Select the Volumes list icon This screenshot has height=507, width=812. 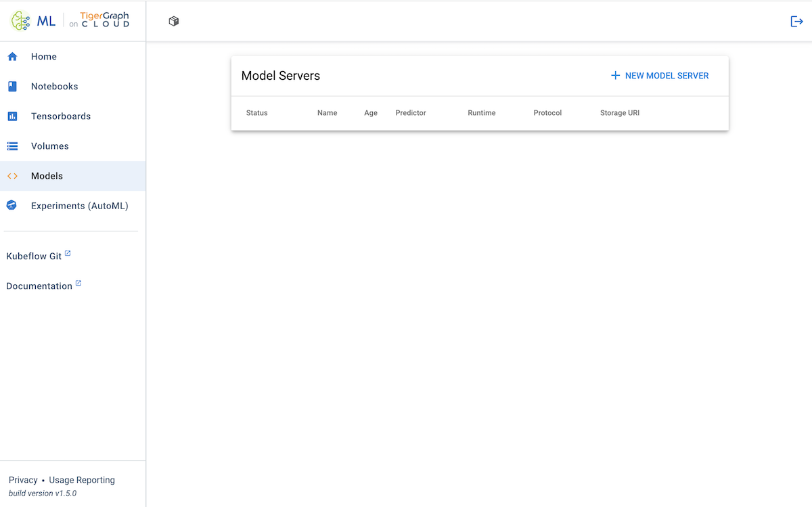[x=12, y=146]
